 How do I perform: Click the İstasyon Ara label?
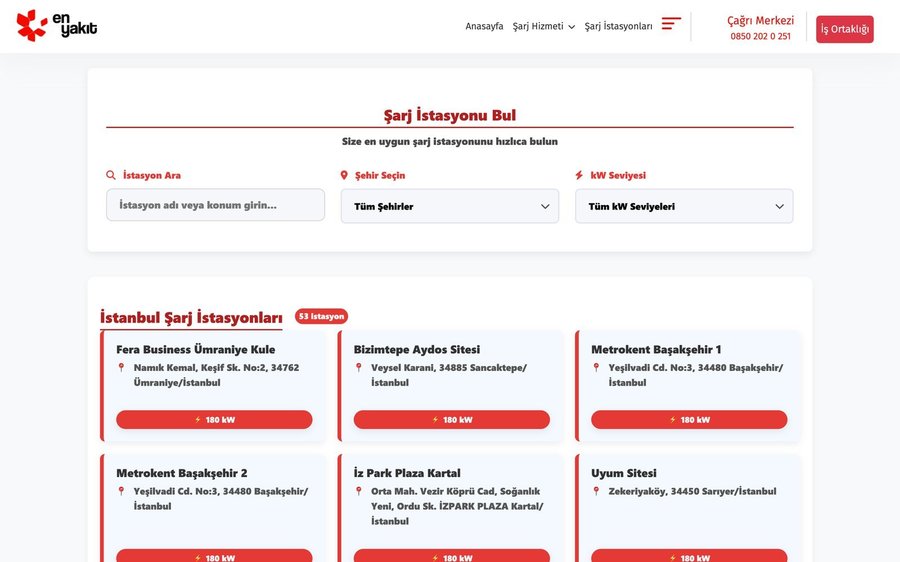[x=152, y=175]
